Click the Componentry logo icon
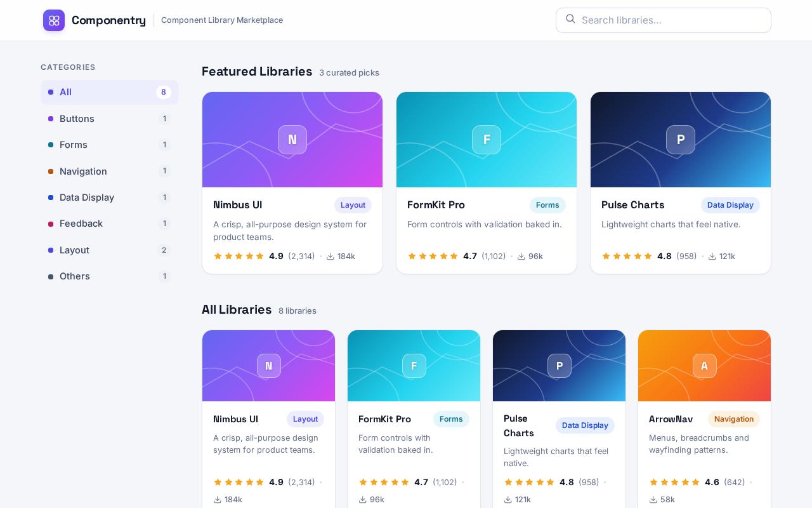Viewport: 812px width, 508px height. (54, 20)
